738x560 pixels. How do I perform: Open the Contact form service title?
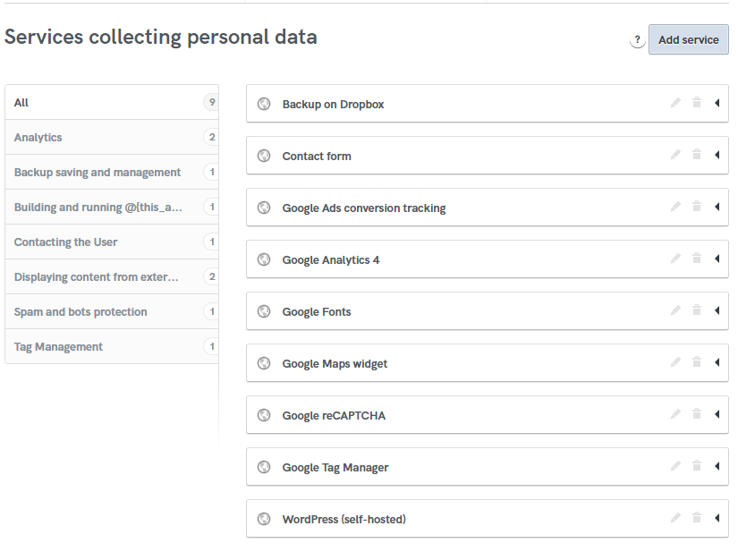(317, 157)
